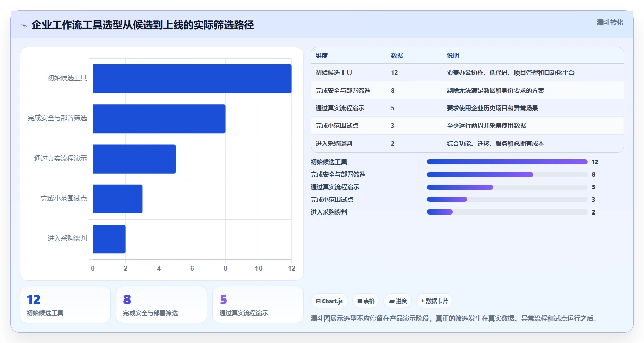Screen dimensions: 644x343
Task: Click the 完成安全与部署筛选 cell in the table
Action: pos(343,91)
